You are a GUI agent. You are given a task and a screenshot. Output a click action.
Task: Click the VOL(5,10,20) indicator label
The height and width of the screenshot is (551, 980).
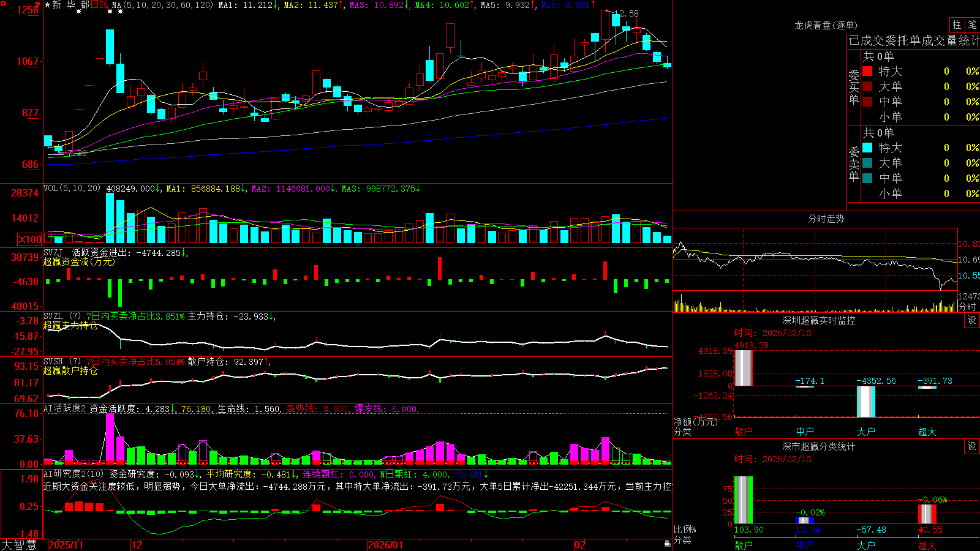click(x=72, y=188)
